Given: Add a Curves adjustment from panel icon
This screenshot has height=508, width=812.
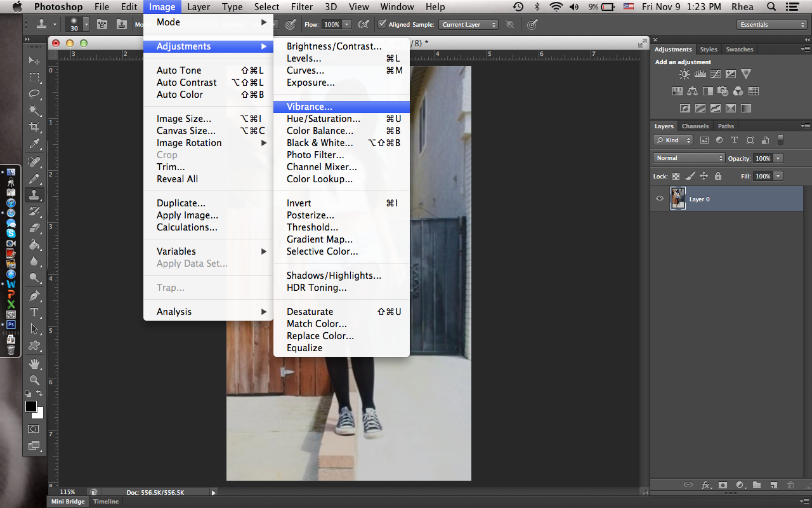Looking at the screenshot, I should [715, 74].
